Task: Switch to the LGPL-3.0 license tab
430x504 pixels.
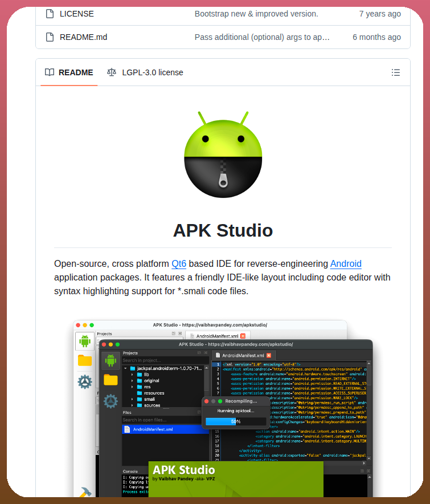Action: [x=145, y=72]
